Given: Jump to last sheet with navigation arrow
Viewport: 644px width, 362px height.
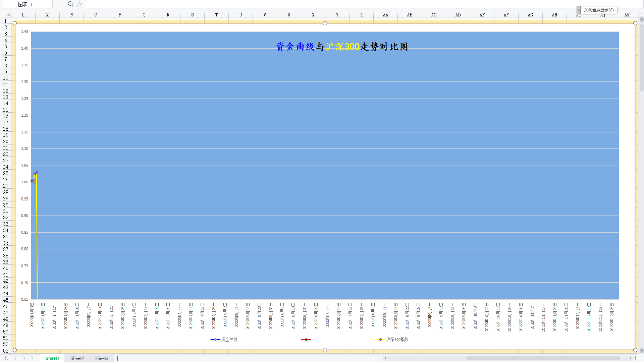Looking at the screenshot, I should [33, 358].
